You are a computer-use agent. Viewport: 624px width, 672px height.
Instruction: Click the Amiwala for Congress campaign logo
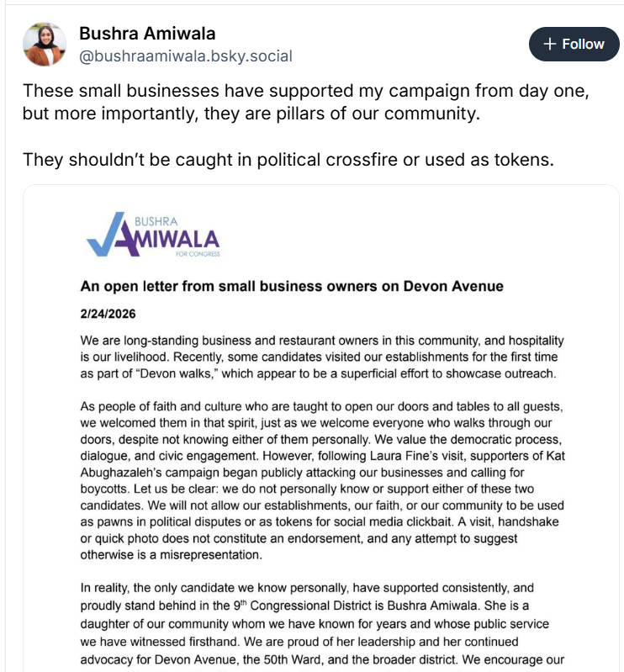click(153, 235)
